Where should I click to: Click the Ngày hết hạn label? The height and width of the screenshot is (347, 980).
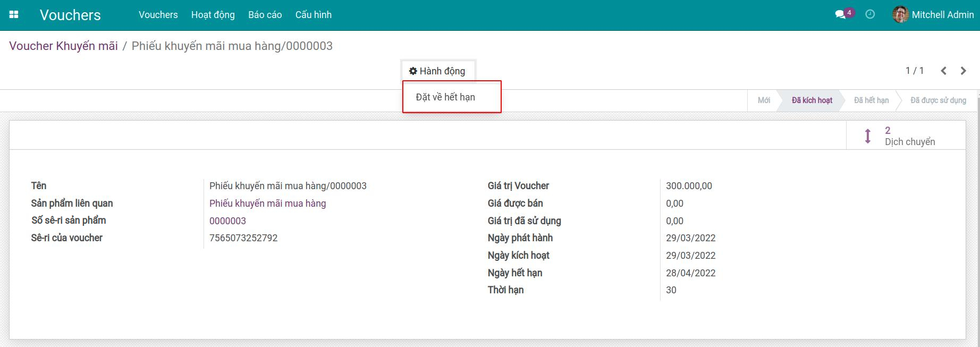coord(515,273)
